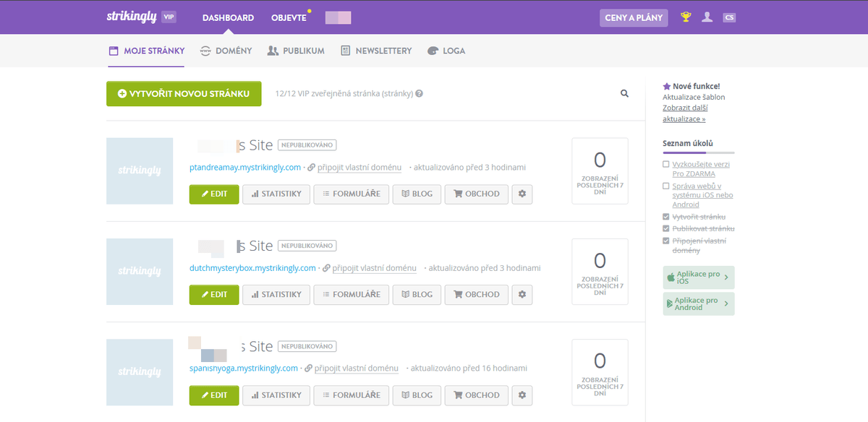Switch to the Loga tab

click(446, 51)
